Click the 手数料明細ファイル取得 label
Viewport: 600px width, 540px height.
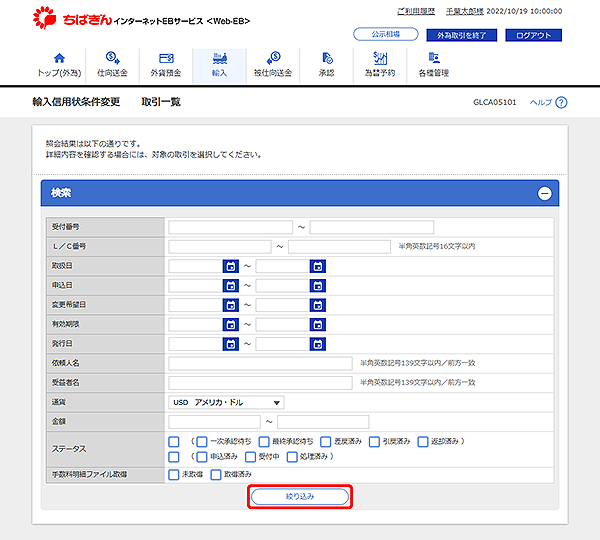(x=90, y=475)
